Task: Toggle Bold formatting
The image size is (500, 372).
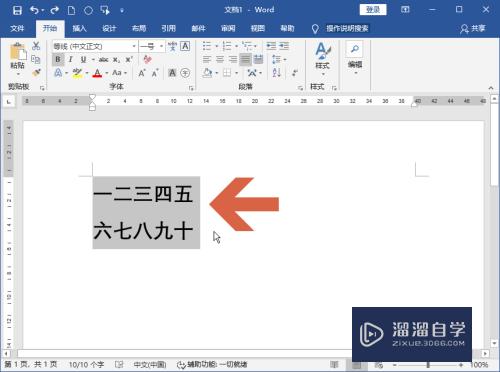Action: click(x=58, y=59)
